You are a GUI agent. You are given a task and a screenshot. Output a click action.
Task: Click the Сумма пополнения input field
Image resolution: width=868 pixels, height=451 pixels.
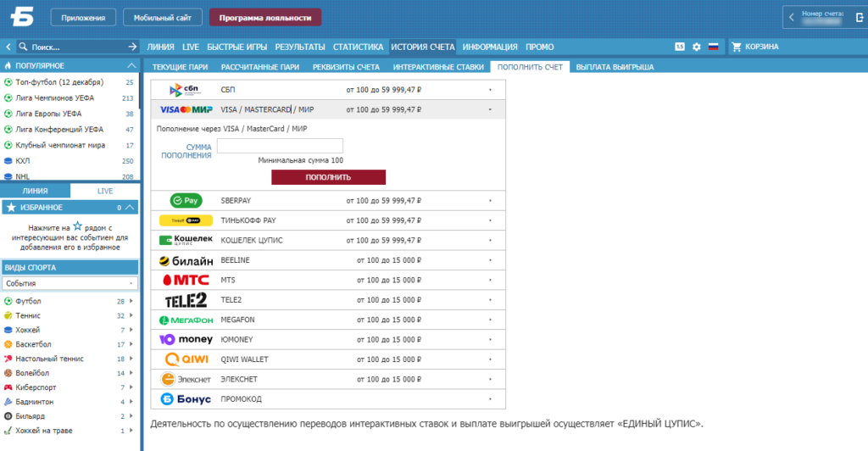[x=280, y=146]
